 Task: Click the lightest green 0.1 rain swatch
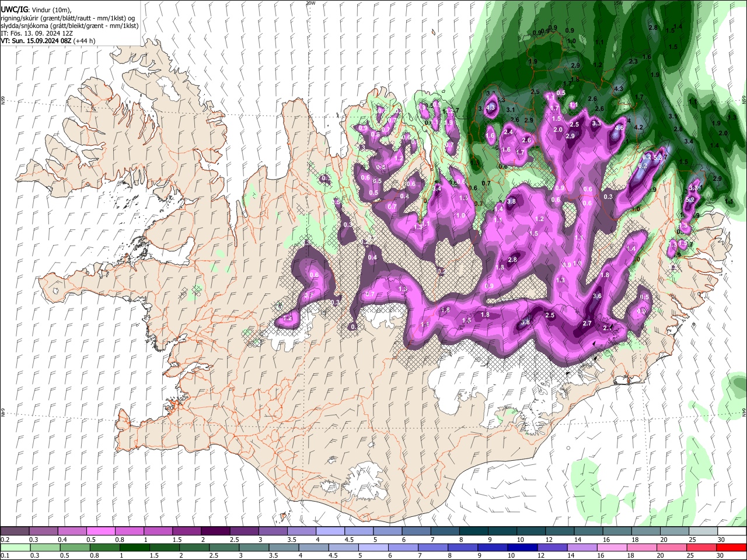point(15,547)
